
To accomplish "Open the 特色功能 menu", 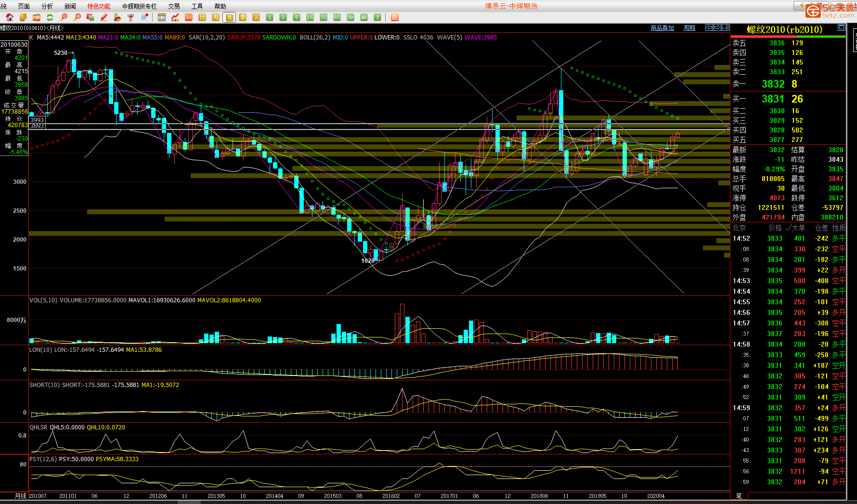I will tap(99, 6).
